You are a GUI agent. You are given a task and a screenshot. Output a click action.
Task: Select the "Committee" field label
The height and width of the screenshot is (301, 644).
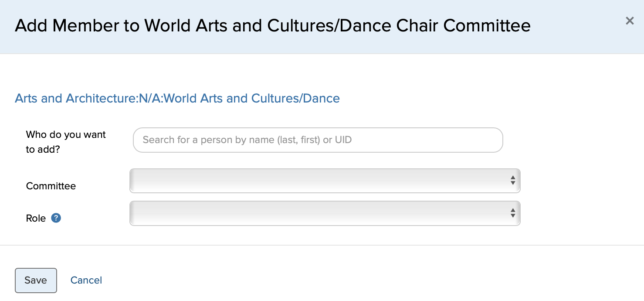(x=51, y=186)
